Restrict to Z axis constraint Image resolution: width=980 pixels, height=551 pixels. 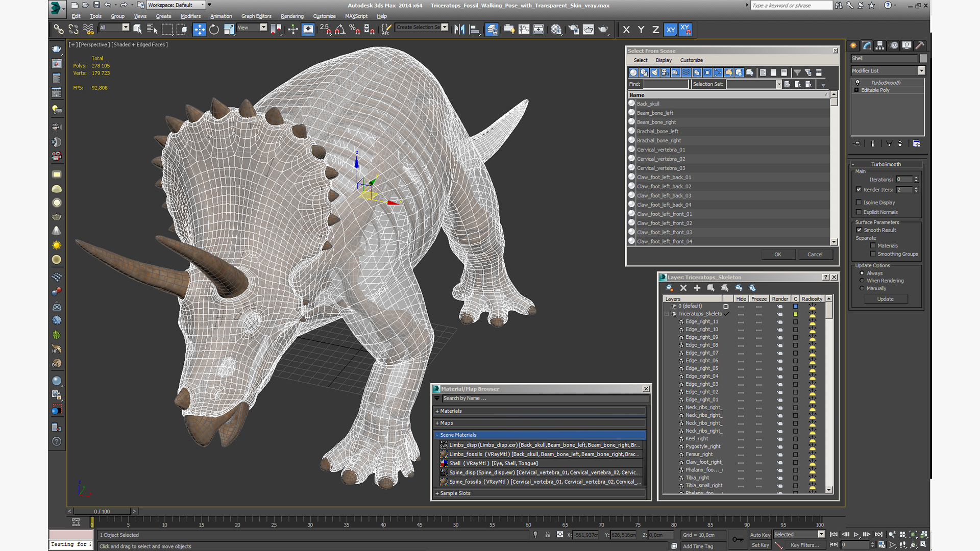pos(655,30)
